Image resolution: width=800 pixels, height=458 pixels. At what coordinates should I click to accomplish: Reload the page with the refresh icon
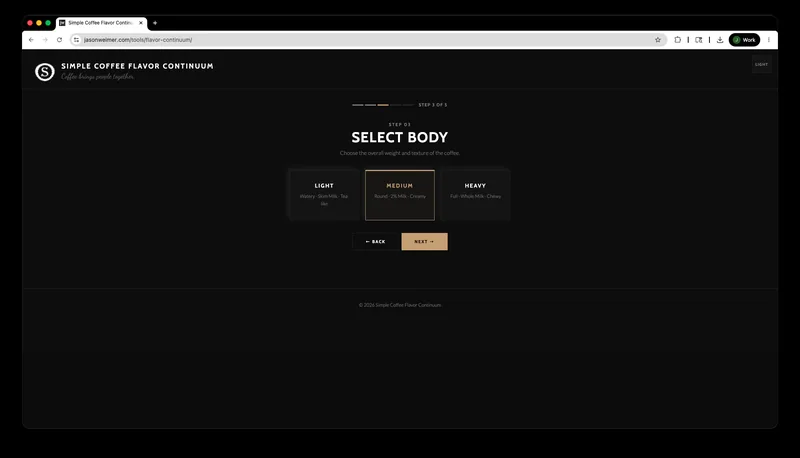pyautogui.click(x=59, y=40)
